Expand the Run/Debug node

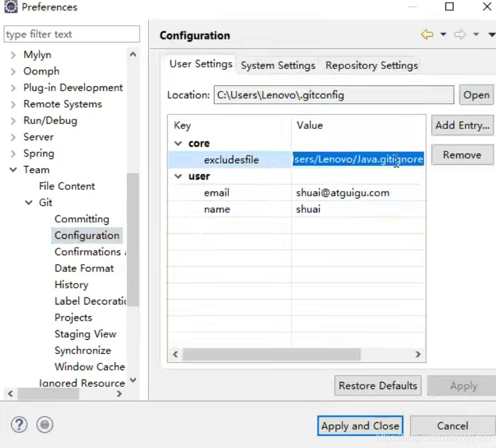click(13, 121)
